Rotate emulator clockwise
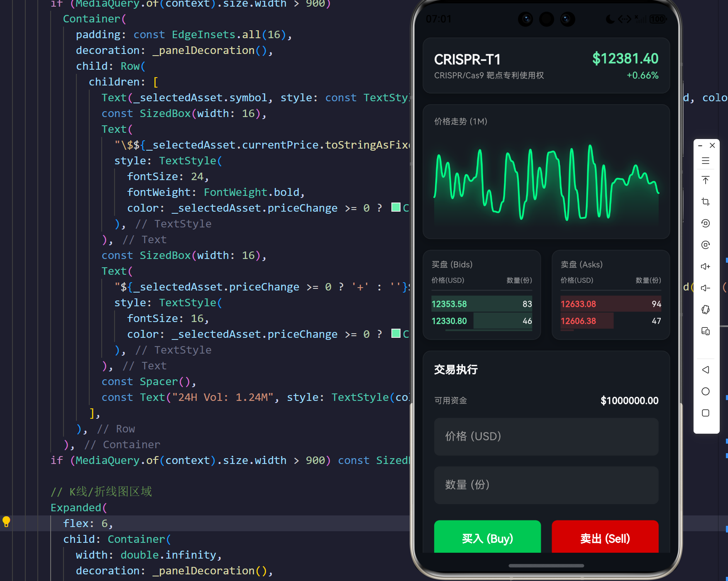The height and width of the screenshot is (581, 728). point(706,245)
